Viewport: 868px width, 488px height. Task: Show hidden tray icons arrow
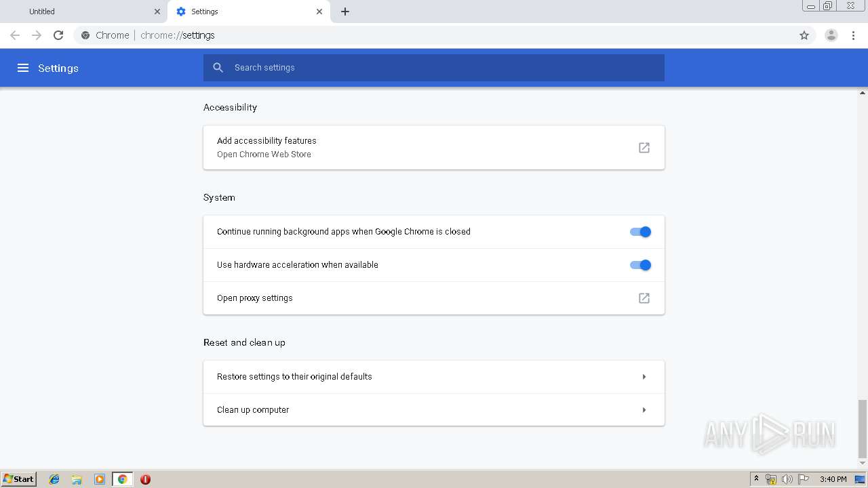[x=756, y=479]
